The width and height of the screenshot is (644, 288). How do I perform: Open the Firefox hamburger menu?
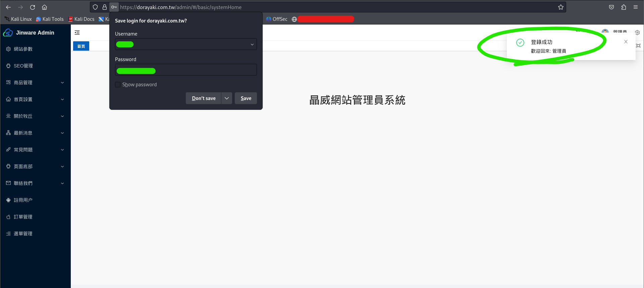[636, 7]
